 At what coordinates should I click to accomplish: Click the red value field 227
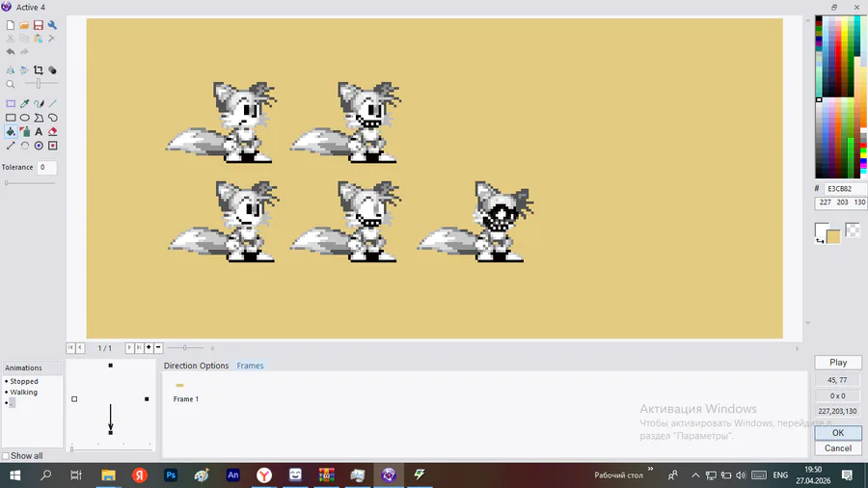(x=825, y=203)
